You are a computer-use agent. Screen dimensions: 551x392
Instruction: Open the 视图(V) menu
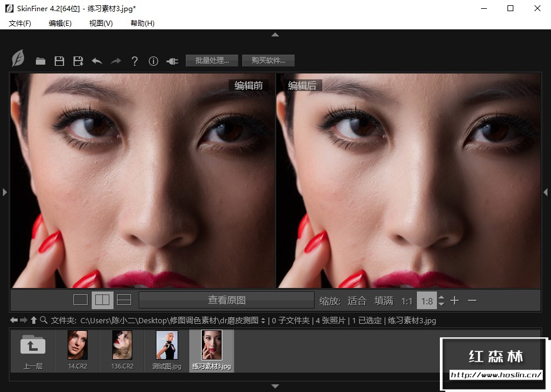101,23
